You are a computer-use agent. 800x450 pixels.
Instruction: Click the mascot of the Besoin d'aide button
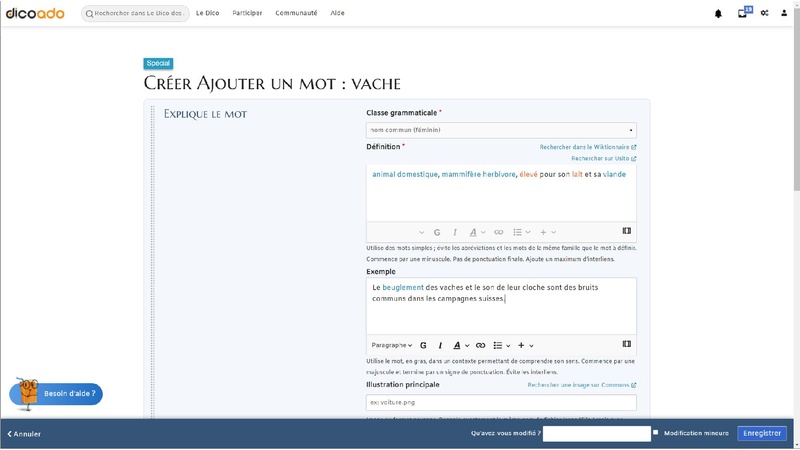point(28,393)
